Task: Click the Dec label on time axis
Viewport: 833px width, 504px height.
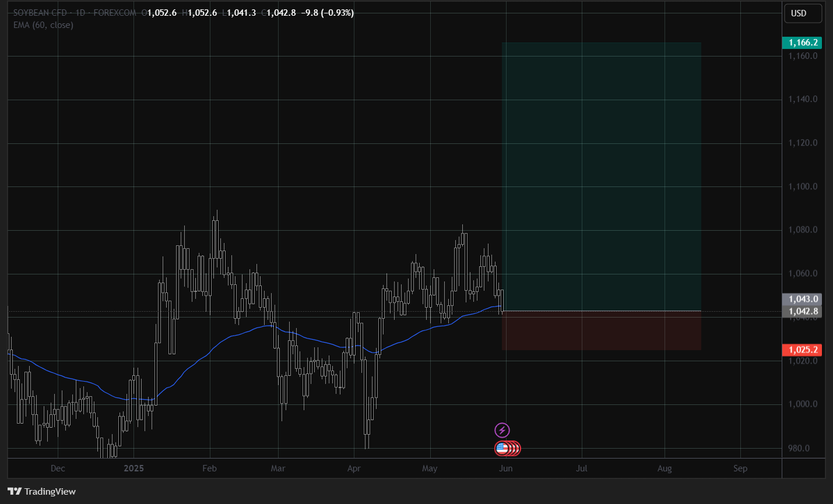Action: click(x=58, y=468)
